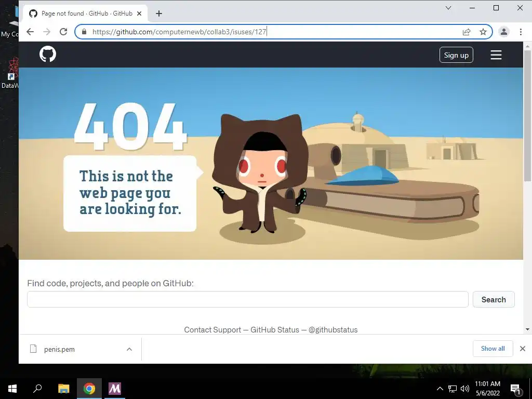Reload the current page
Screen dimensions: 532x399
pos(63,32)
